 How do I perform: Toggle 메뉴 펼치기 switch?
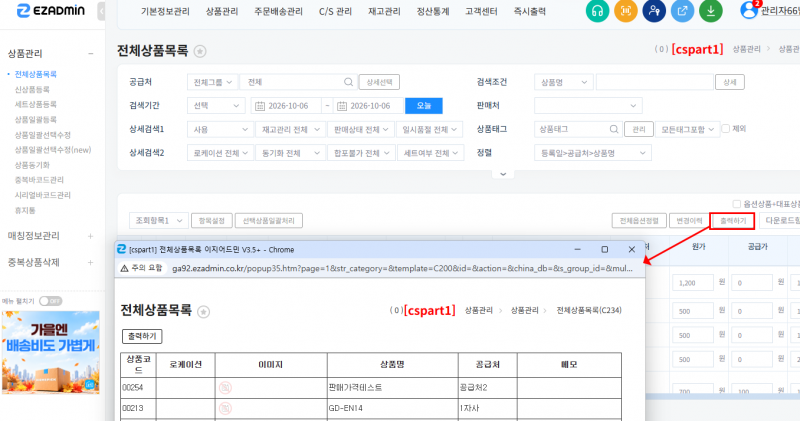pyautogui.click(x=51, y=301)
